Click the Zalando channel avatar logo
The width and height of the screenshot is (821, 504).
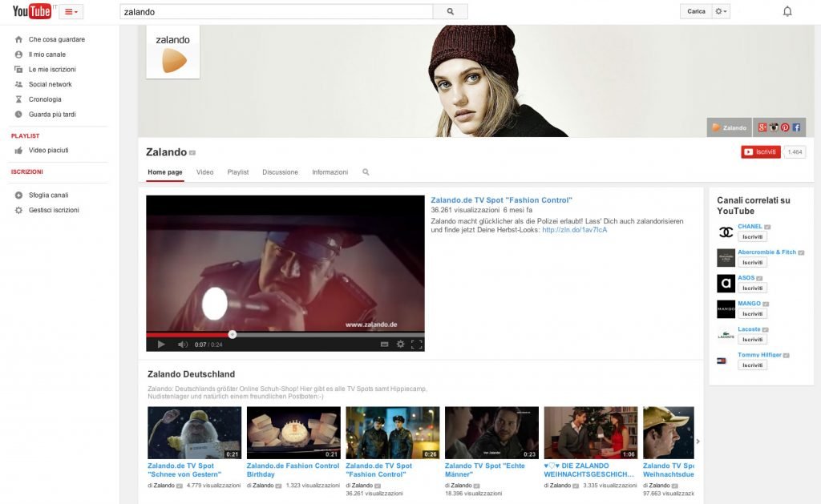[x=173, y=52]
